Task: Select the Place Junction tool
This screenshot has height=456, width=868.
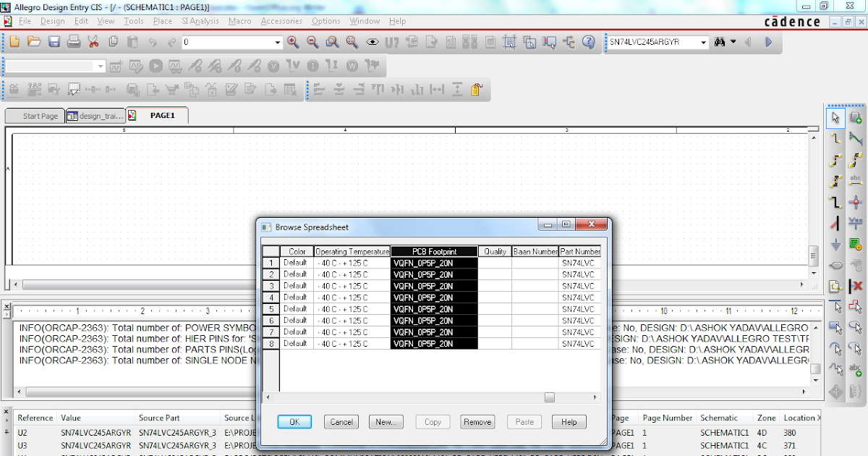Action: point(856,202)
